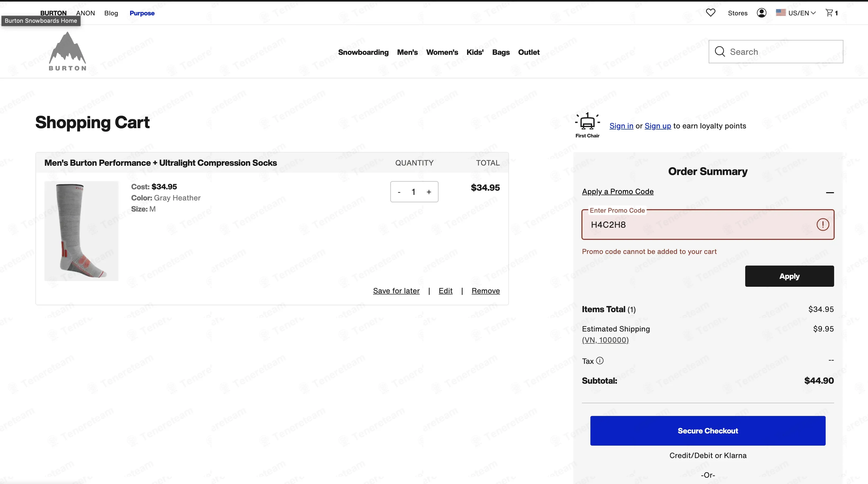Image resolution: width=868 pixels, height=484 pixels.
Task: Click the subtotal amount '$44.90'
Action: 819,380
